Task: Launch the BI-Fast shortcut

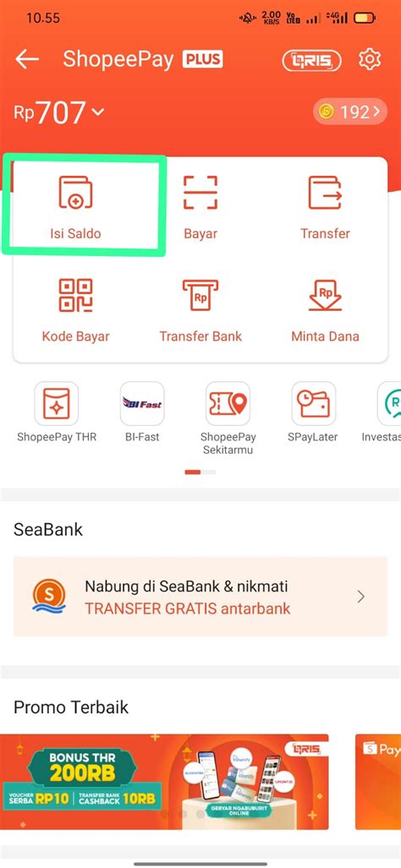Action: click(x=142, y=403)
